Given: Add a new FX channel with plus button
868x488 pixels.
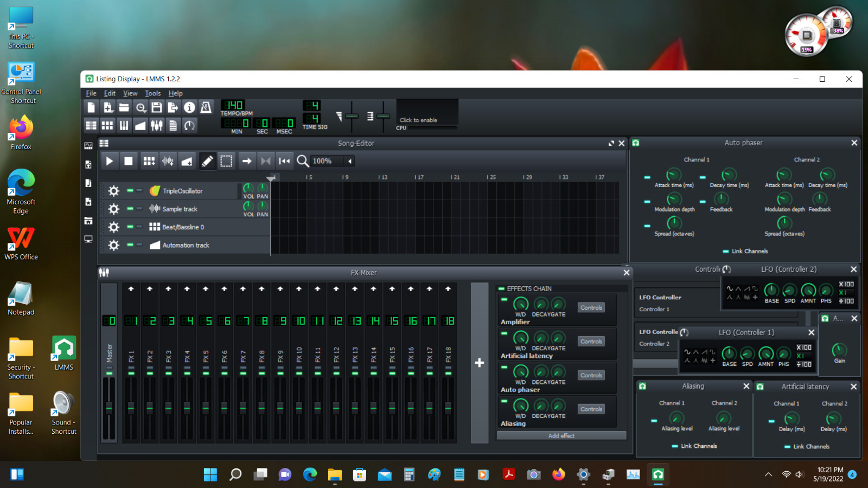Looking at the screenshot, I should click(x=480, y=363).
